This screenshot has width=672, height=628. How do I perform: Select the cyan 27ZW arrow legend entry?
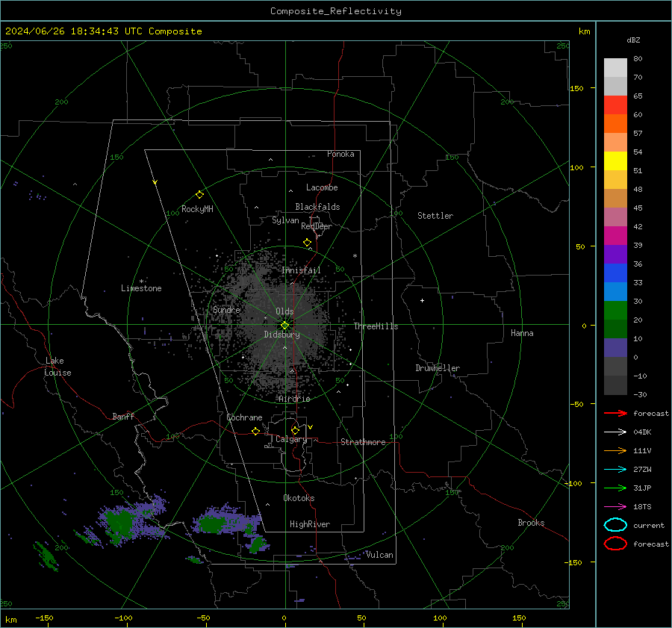pyautogui.click(x=615, y=470)
